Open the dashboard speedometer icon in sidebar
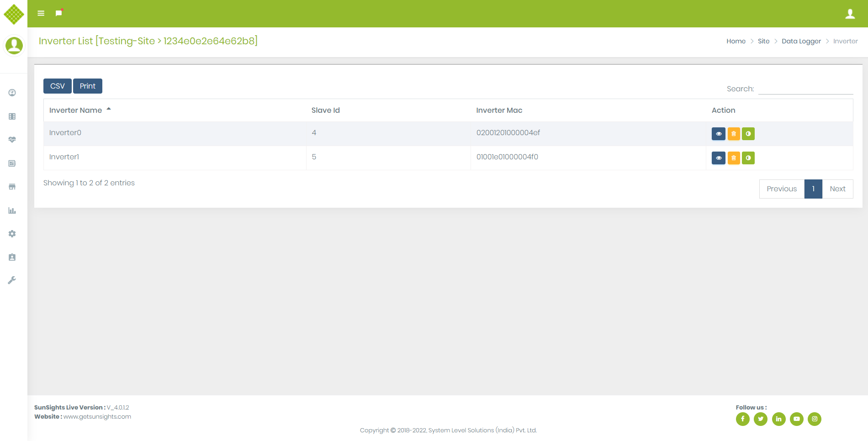 tap(12, 93)
